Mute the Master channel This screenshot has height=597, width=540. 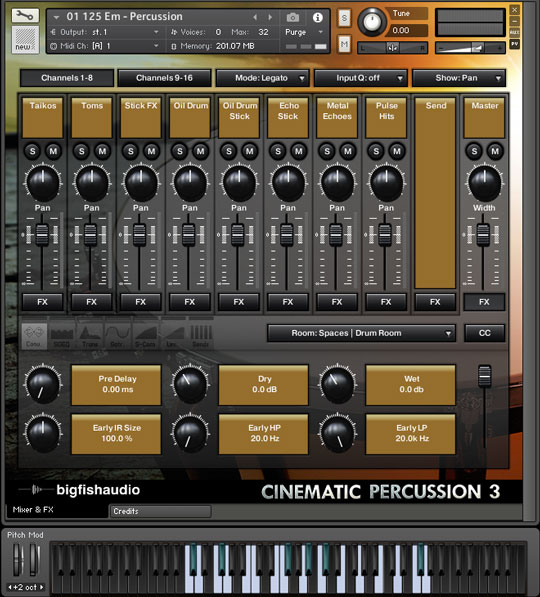[495, 151]
